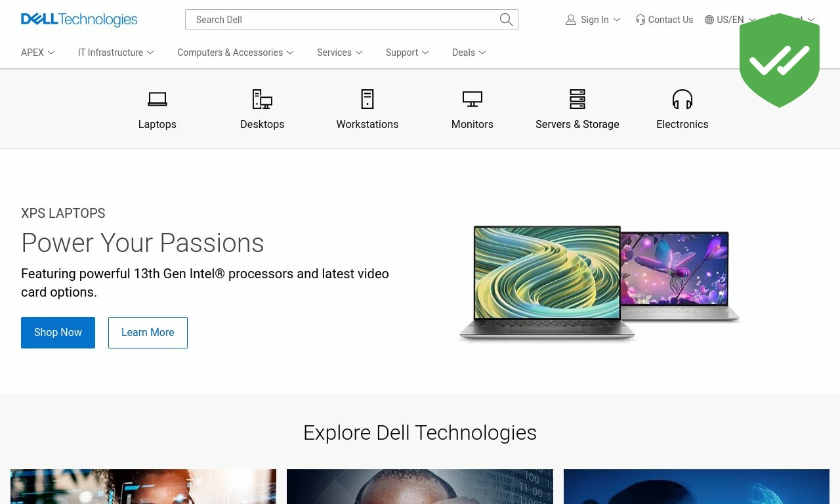
Task: Click the Explore Dell Technologies heading
Action: click(x=420, y=432)
